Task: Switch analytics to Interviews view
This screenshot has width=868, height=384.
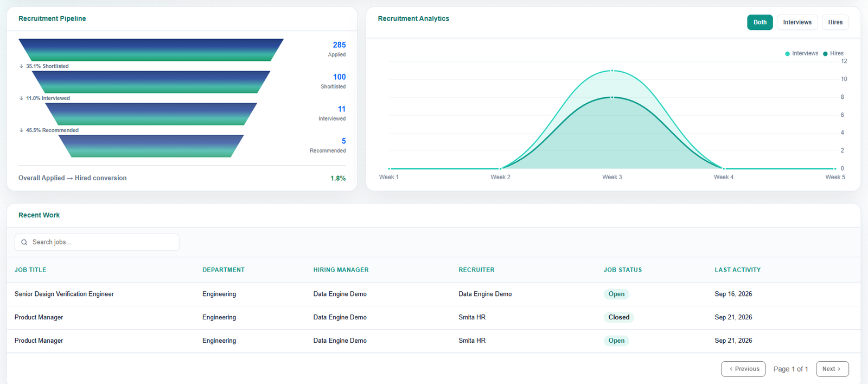Action: click(x=797, y=22)
